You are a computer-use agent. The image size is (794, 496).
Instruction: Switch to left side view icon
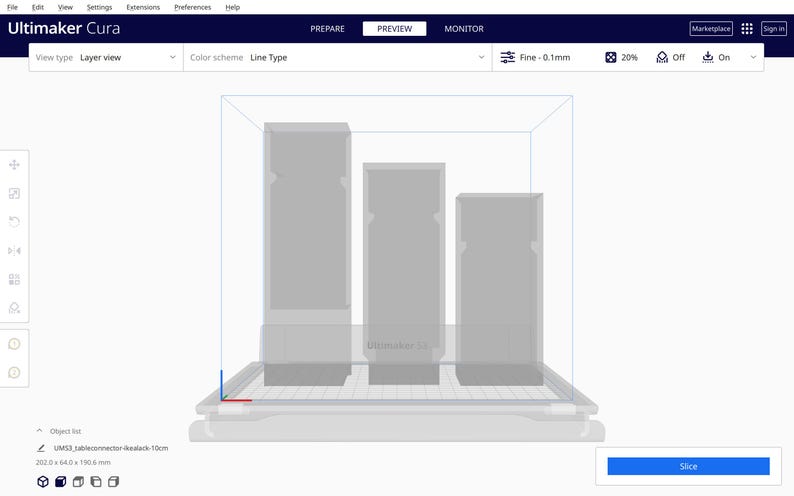tap(96, 481)
